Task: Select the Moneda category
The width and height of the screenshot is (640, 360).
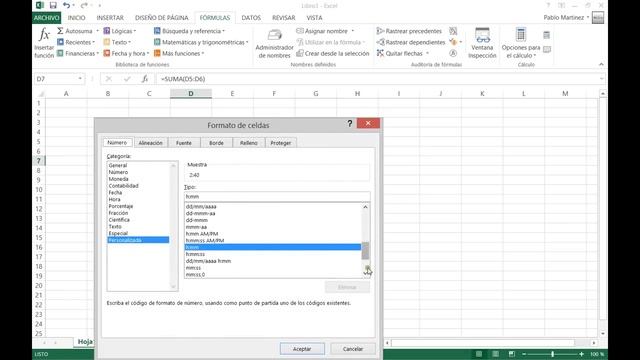Action: pos(118,179)
